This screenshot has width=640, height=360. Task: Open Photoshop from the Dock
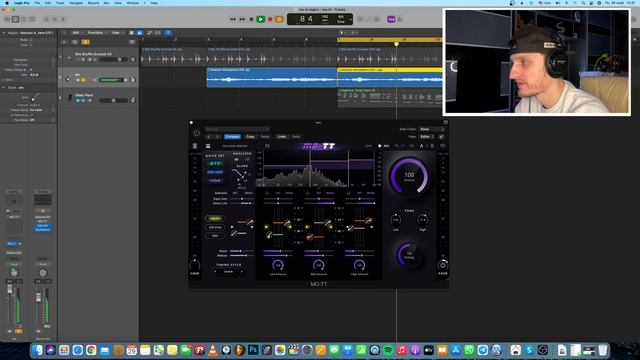pos(253,350)
